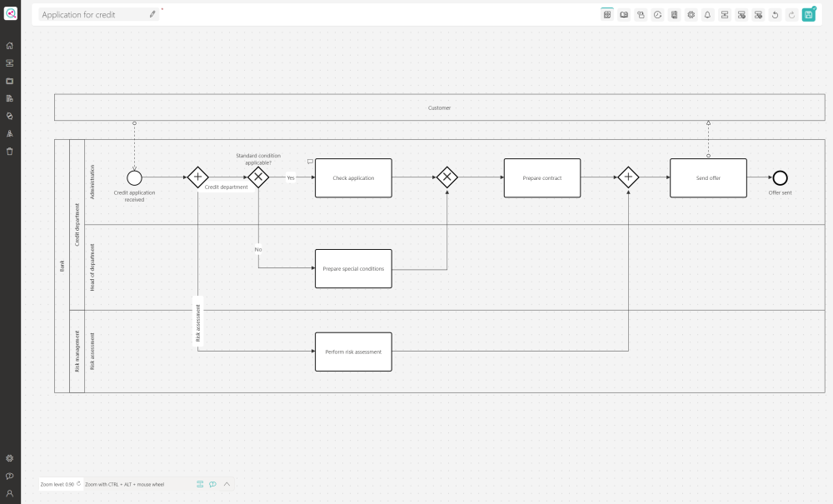Select the 'Check application' task
Viewport: 833px width, 504px height.
[x=353, y=178]
